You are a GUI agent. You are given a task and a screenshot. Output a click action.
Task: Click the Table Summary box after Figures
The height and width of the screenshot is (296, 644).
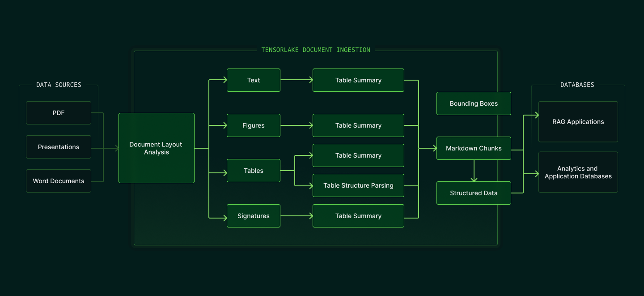click(358, 125)
